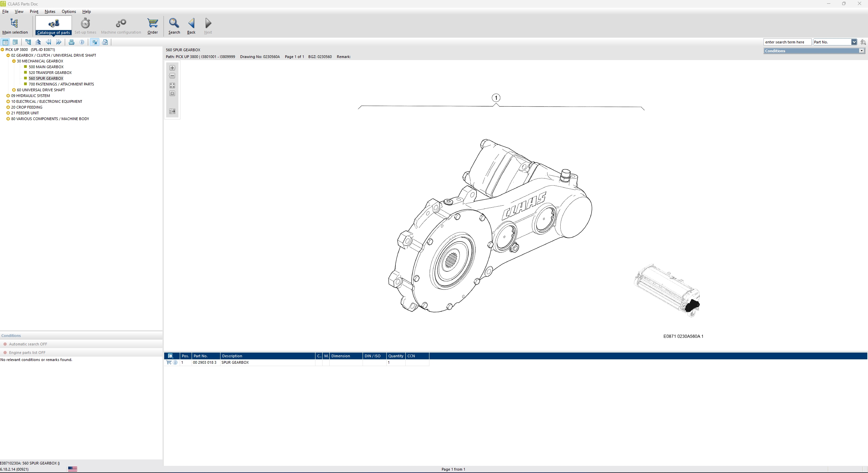Image resolution: width=868 pixels, height=473 pixels.
Task: Expand 60 UNIVERSAL DRIVE SHAFT node
Action: (14, 90)
